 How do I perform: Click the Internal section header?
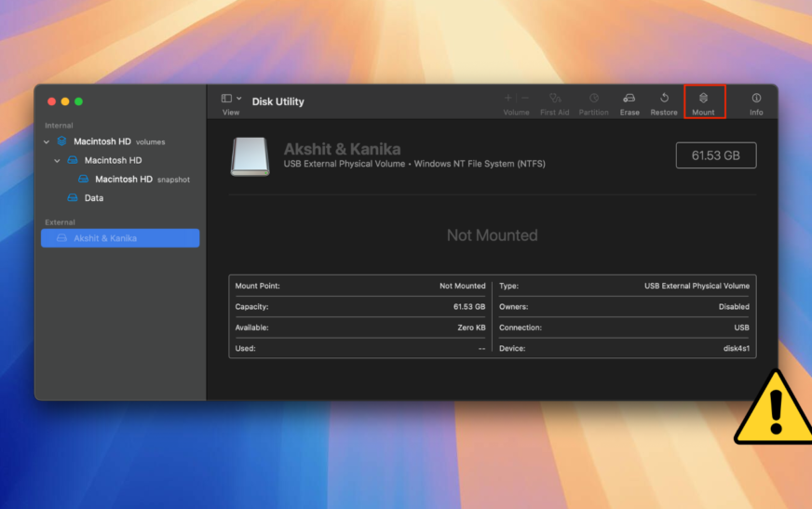point(59,126)
